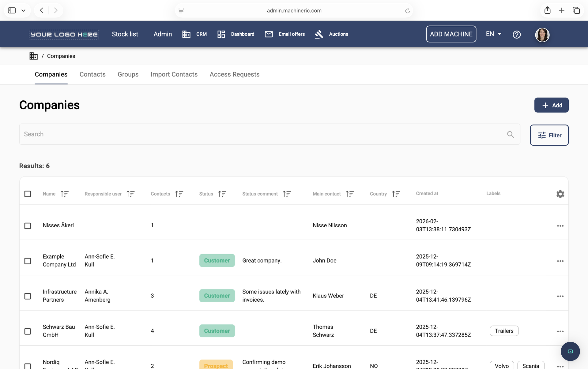Select all companies with header checkbox
The width and height of the screenshot is (588, 369).
(28, 194)
